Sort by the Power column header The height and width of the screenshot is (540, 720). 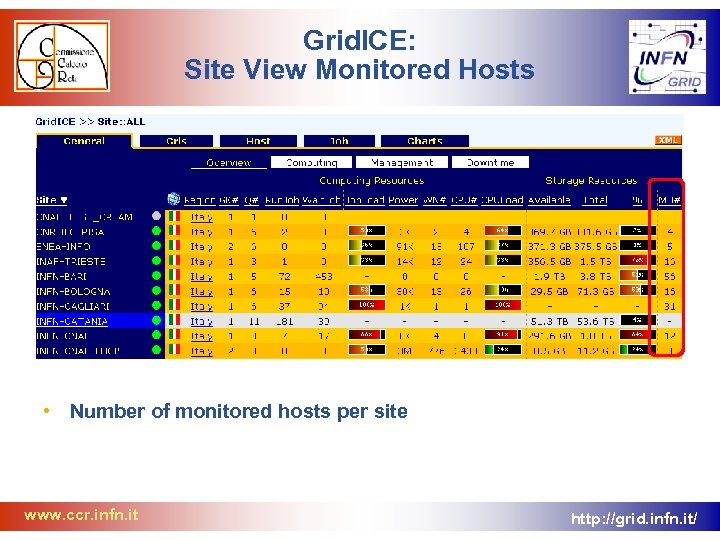point(403,200)
